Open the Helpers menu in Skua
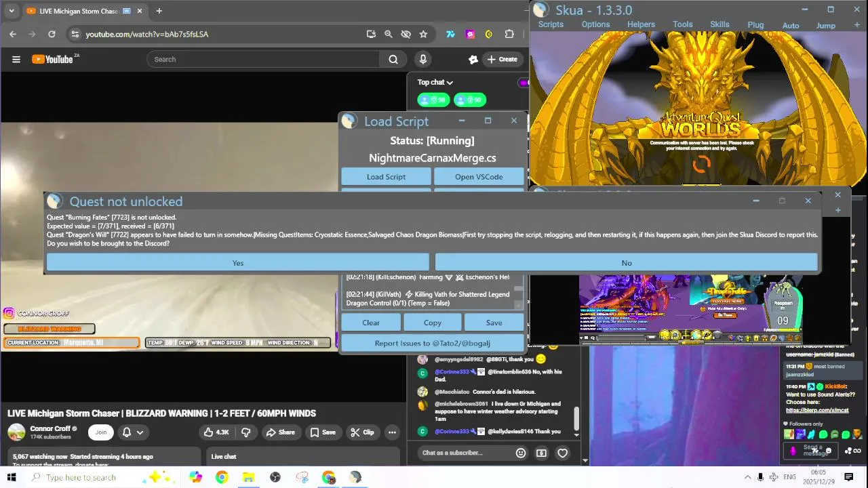Viewport: 868px width, 488px height. tap(641, 24)
